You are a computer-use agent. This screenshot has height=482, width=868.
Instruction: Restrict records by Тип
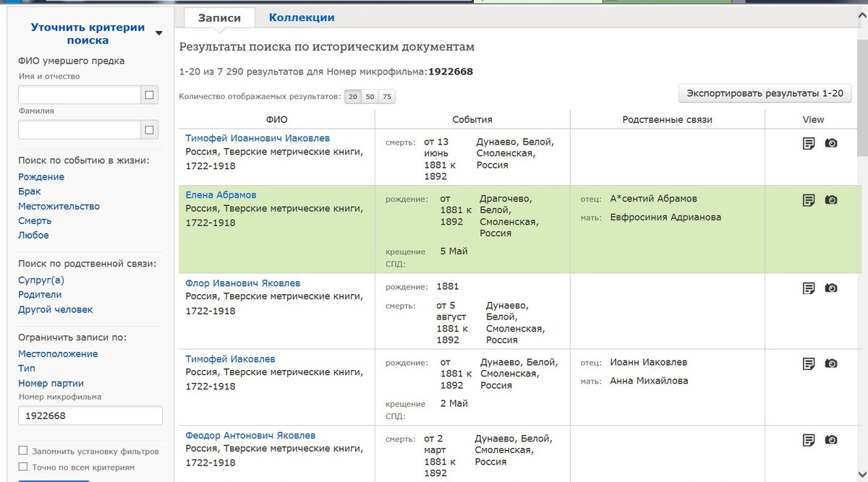(x=27, y=369)
